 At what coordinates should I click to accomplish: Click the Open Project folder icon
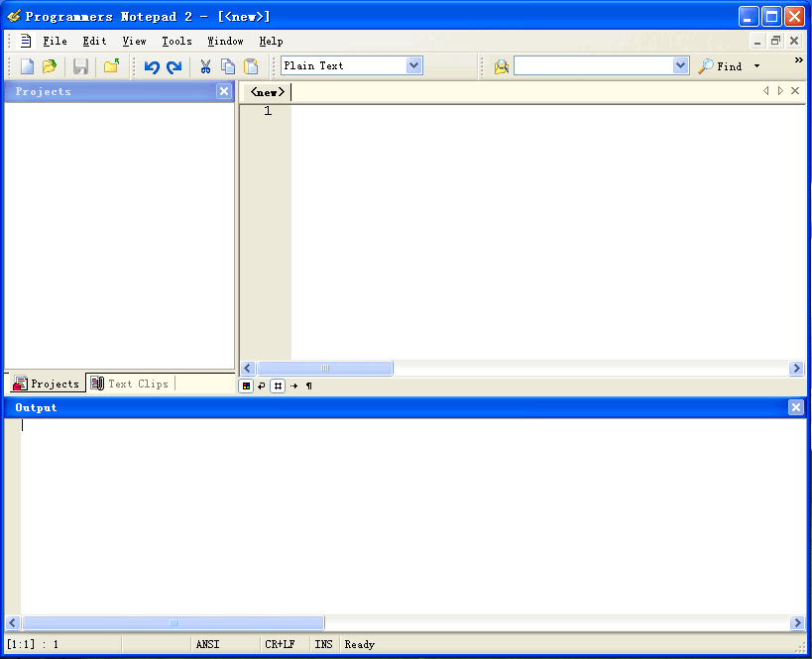click(111, 66)
